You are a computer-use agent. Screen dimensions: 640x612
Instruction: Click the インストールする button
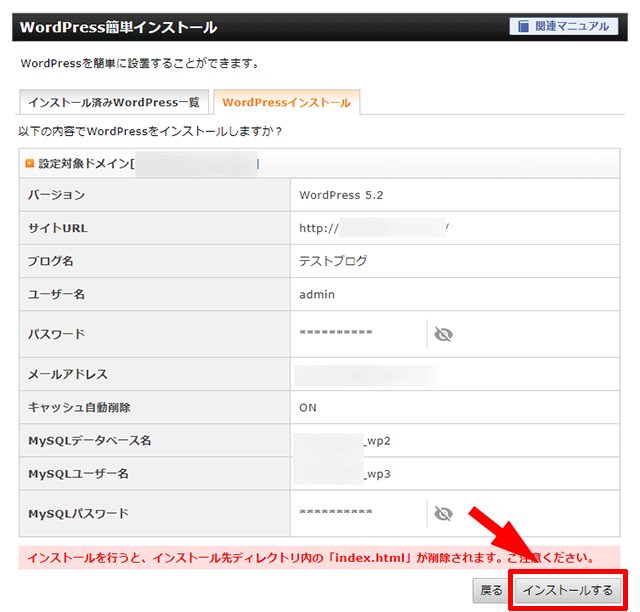tap(568, 590)
